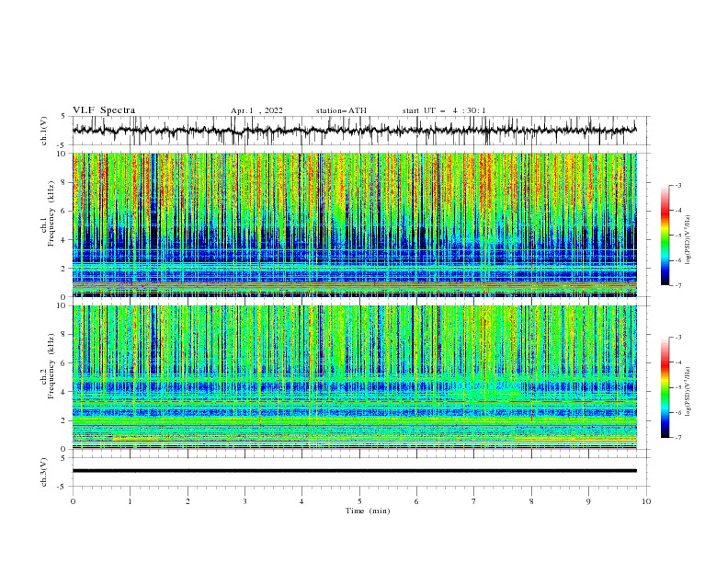
Task: Click the "Time (min)" axis title
Action: click(368, 511)
